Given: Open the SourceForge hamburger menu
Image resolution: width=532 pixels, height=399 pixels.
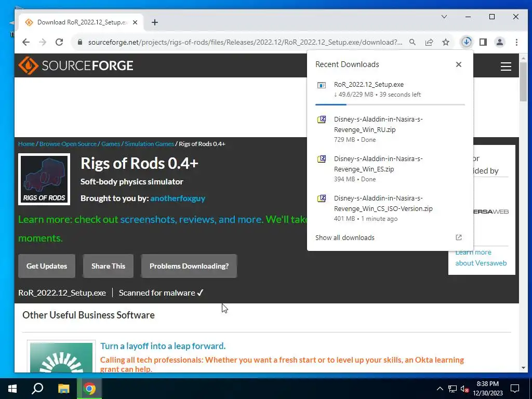Looking at the screenshot, I should 506,66.
